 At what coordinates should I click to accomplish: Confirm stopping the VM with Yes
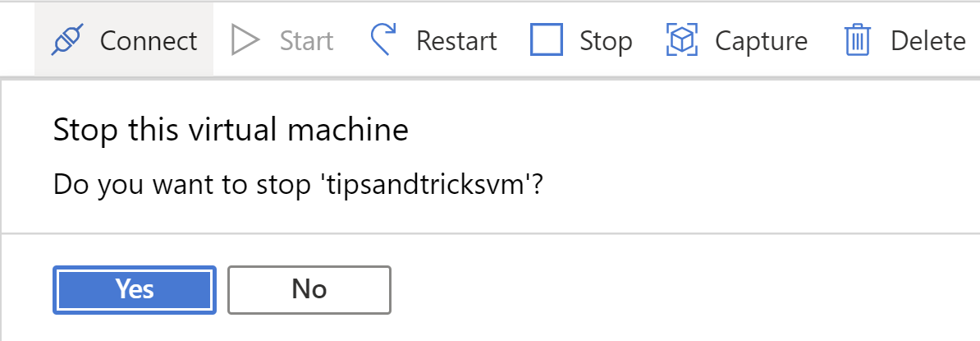pos(135,290)
